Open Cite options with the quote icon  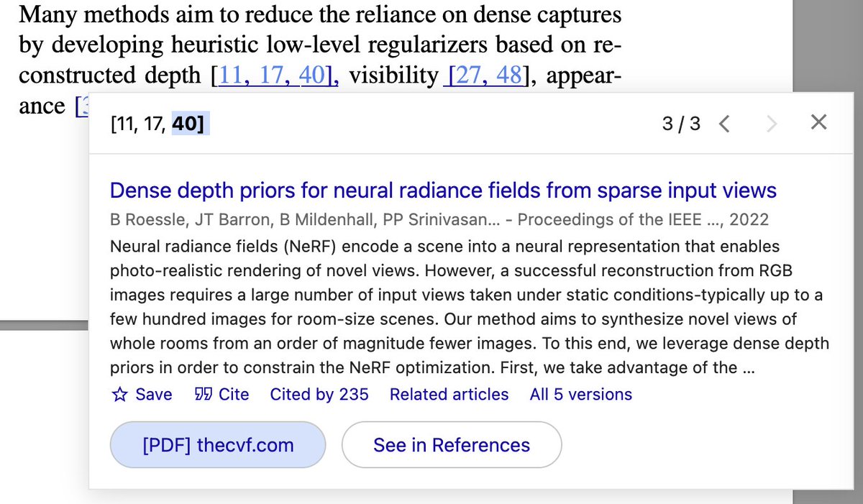222,395
